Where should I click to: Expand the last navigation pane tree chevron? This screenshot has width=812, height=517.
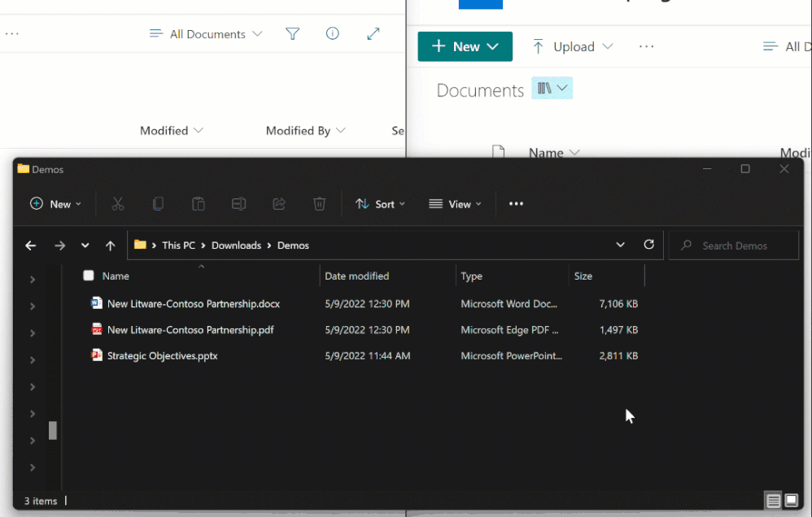coord(32,467)
